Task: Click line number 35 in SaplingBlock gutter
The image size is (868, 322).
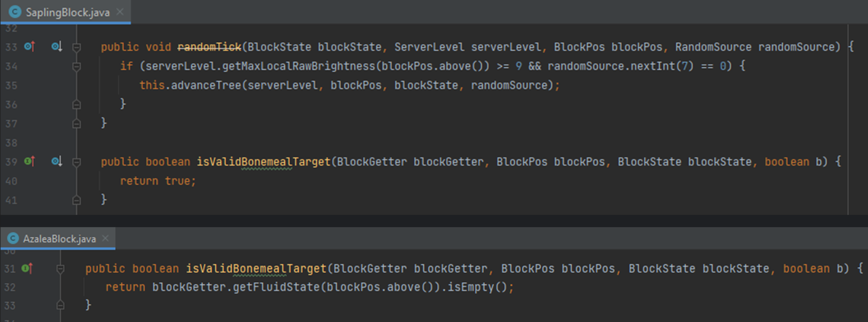Action: click(11, 85)
